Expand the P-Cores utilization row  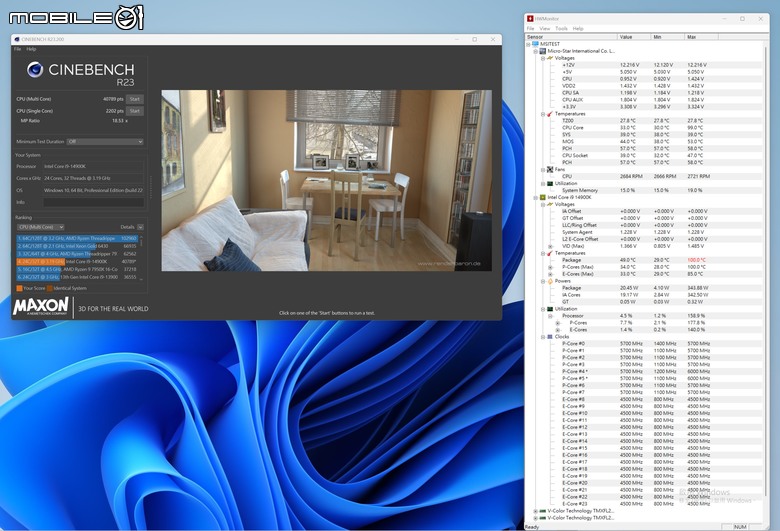(558, 323)
